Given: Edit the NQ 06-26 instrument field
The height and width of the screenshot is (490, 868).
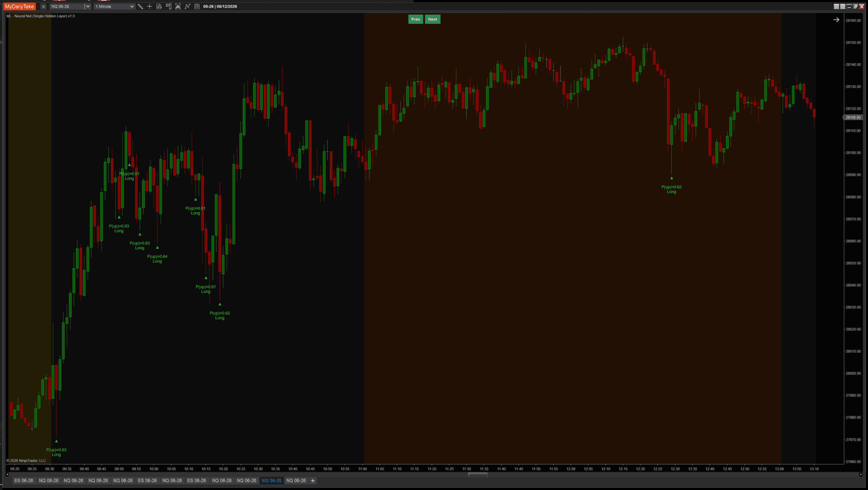Looking at the screenshot, I should click(67, 6).
